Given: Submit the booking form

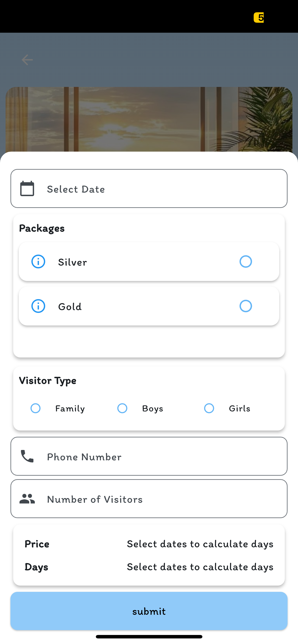Looking at the screenshot, I should tap(149, 611).
